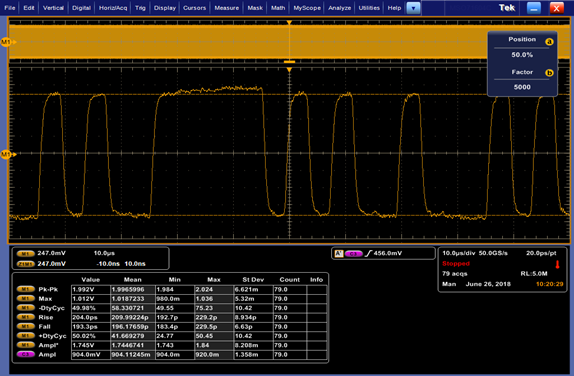Click the M1 247.0mV vertical scale readout

(x=51, y=253)
